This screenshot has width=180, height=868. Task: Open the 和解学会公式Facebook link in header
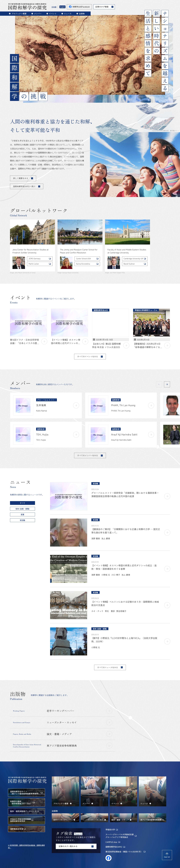(79, 7)
